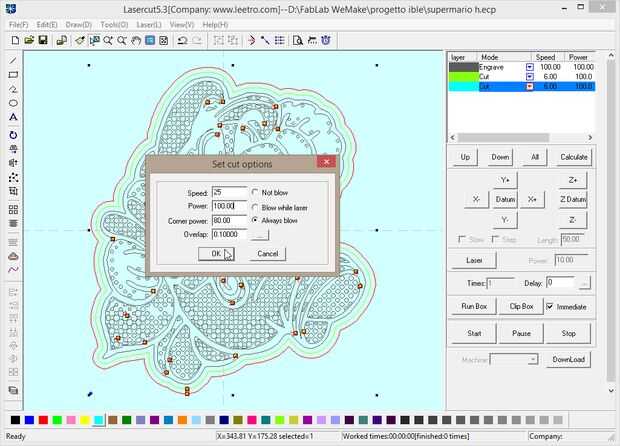This screenshot has width=620, height=446.
Task: Click the Speed input field in dialog
Action: [229, 193]
